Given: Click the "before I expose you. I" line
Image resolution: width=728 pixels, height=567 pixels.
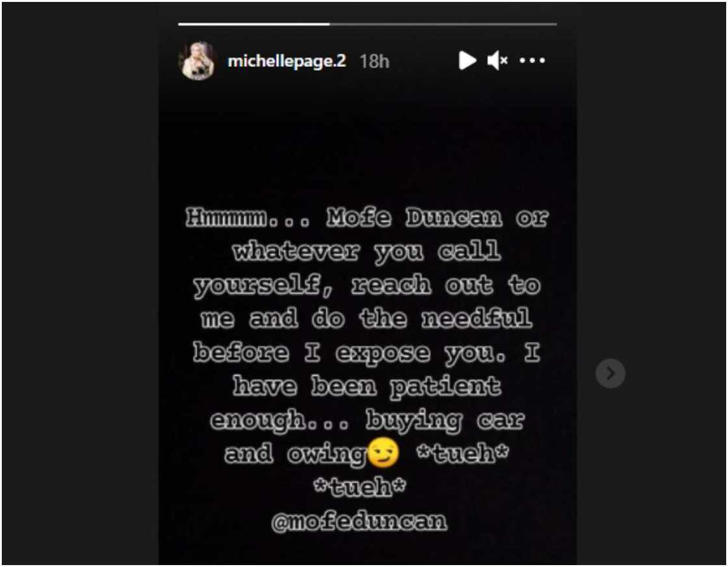Looking at the screenshot, I should click(x=367, y=353).
